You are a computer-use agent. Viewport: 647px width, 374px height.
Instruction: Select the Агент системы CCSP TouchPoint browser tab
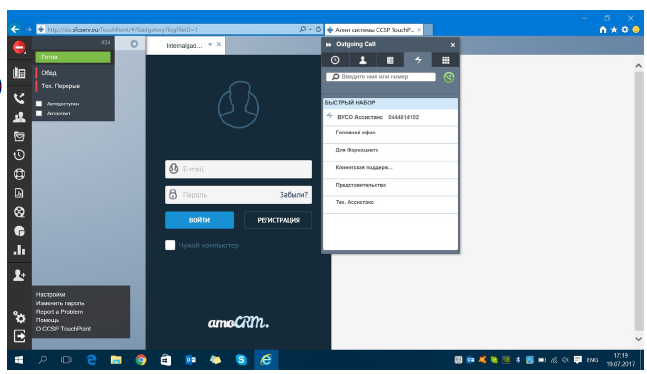[x=374, y=30]
